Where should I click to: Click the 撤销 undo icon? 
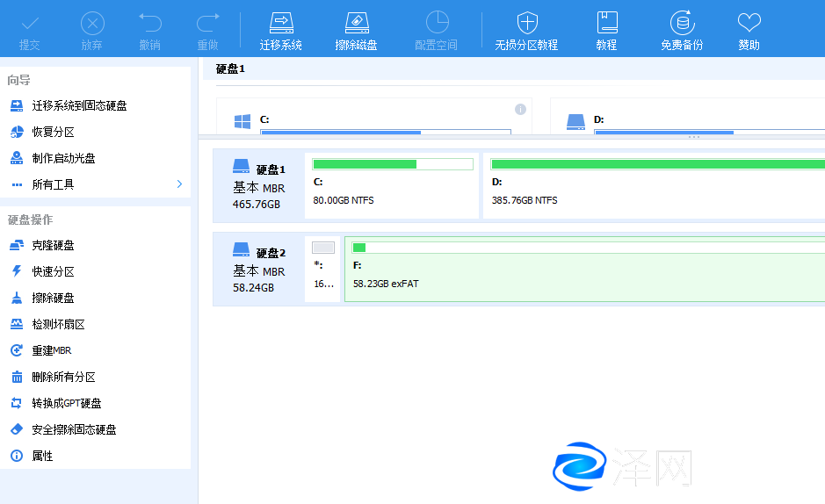click(149, 23)
